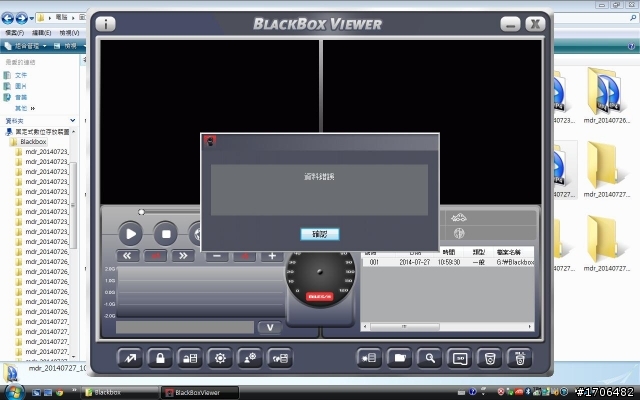Screen dimensions: 640x400
Task: Click the car icon above the file list
Action: (459, 218)
